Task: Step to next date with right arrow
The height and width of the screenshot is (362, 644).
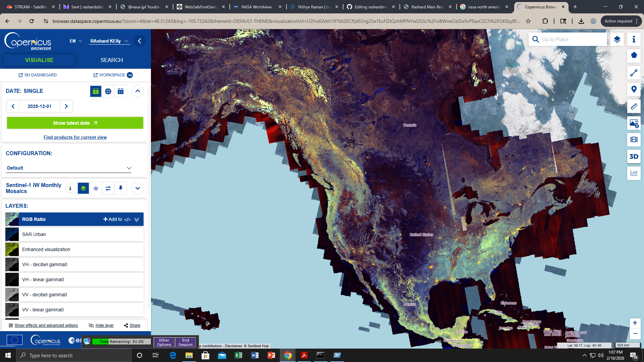Action: (x=66, y=106)
